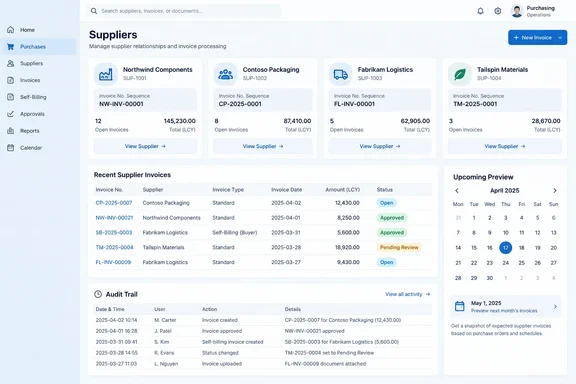
Task: Open invoice FL-INV-00009 link
Action: point(113,262)
